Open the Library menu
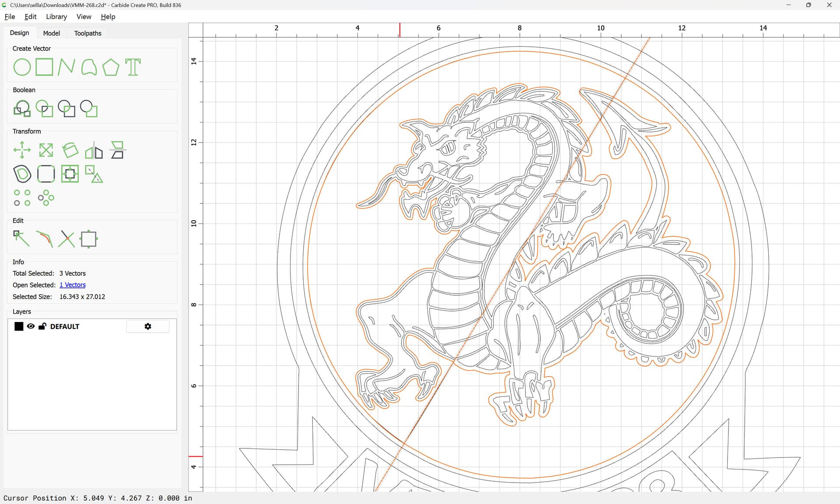 point(56,17)
